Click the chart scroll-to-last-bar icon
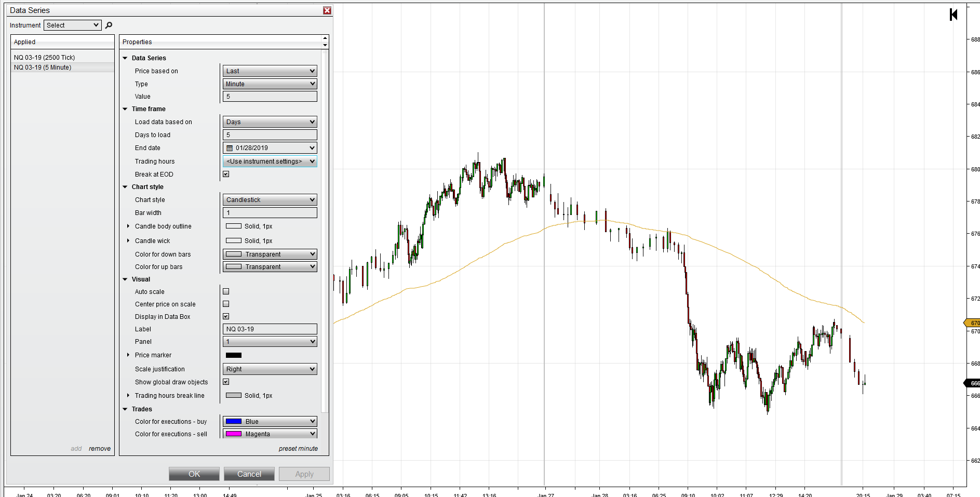This screenshot has width=980, height=497. click(x=954, y=15)
